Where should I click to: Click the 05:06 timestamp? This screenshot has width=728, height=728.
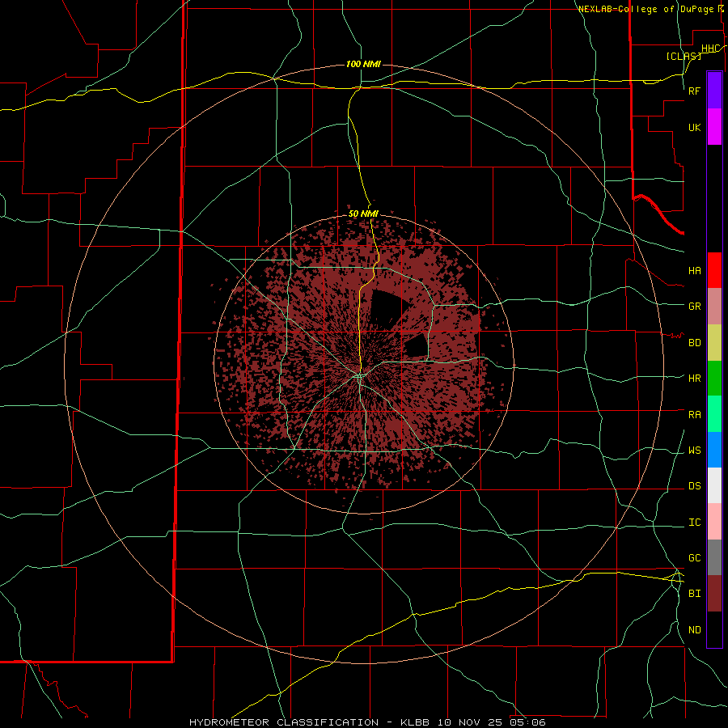[527, 722]
